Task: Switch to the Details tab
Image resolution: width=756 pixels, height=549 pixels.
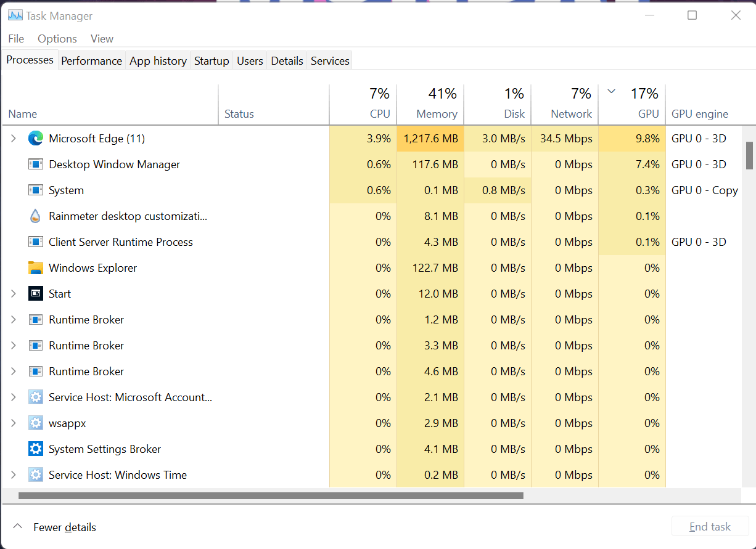Action: click(x=287, y=61)
